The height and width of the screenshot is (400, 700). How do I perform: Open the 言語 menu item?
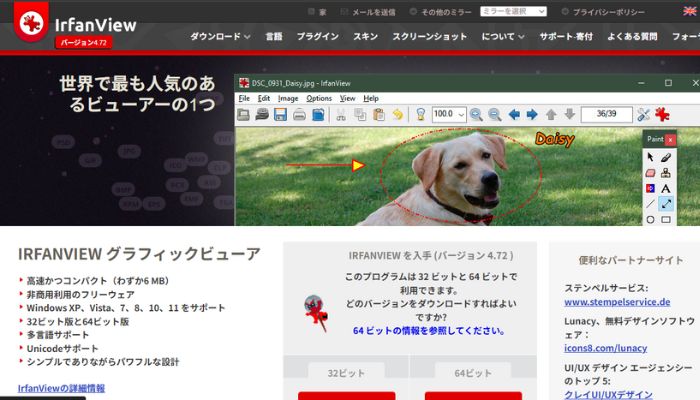pos(274,37)
